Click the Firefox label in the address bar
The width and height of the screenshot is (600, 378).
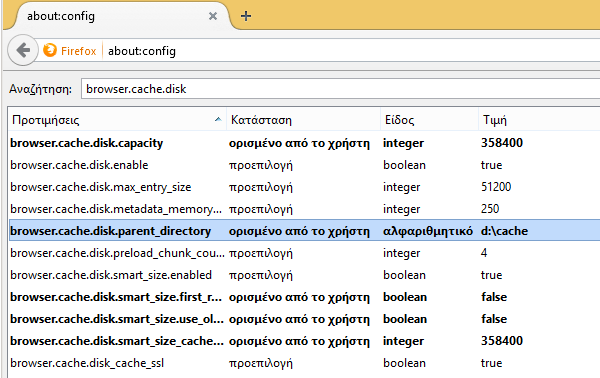click(78, 51)
